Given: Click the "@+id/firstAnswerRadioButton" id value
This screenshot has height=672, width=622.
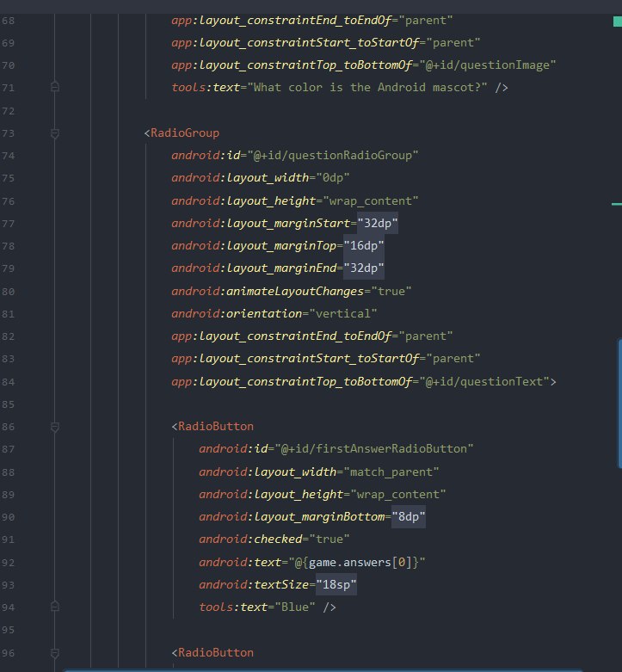Looking at the screenshot, I should coord(374,448).
